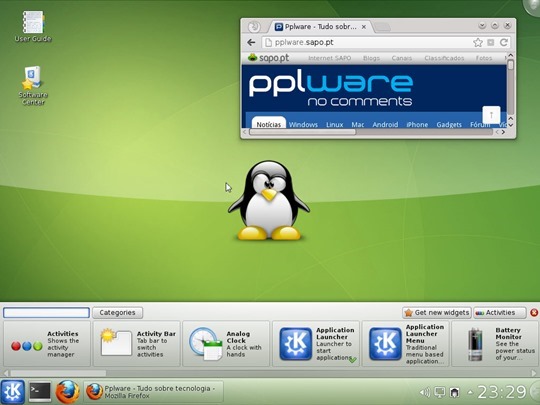Click the ppware no comments logo
540x405 pixels.
(x=331, y=89)
